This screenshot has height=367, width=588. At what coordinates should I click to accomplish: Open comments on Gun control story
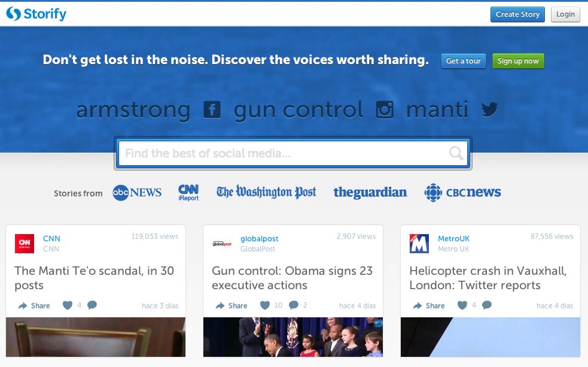click(x=294, y=305)
